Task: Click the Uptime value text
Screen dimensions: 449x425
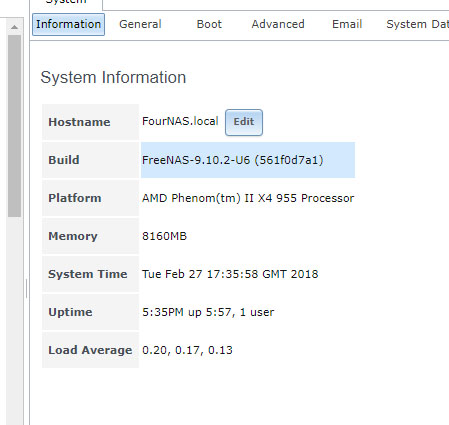Action: pyautogui.click(x=208, y=312)
